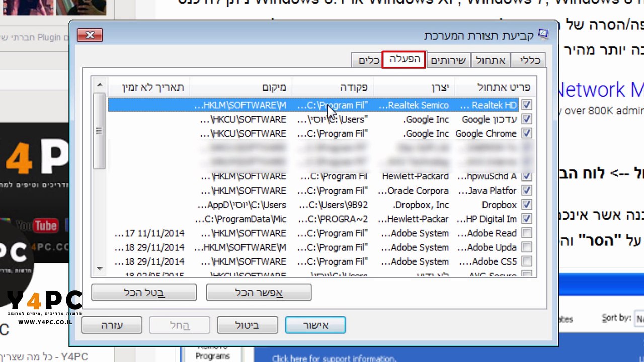Uncheck the HP Digital Imaging startup item

[526, 219]
